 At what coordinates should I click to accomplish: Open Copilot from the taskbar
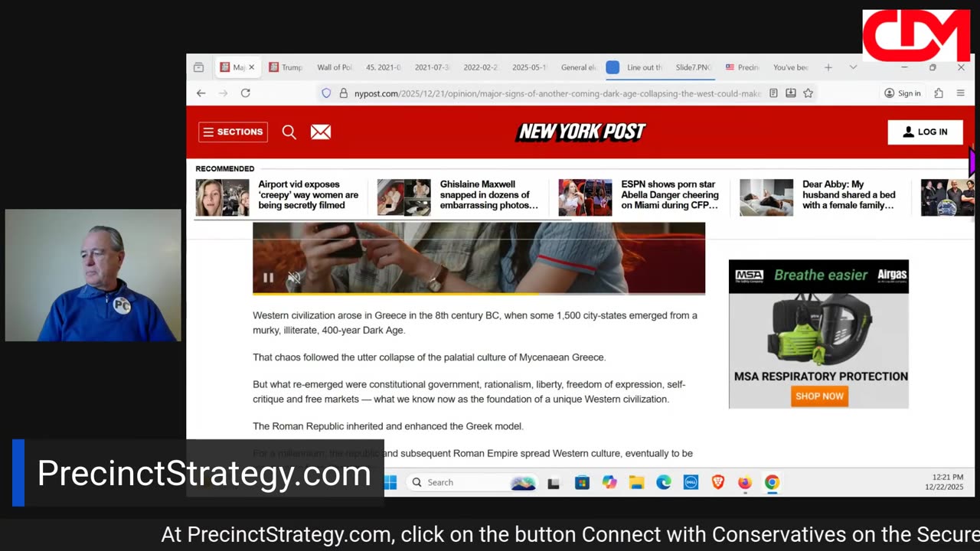click(609, 483)
